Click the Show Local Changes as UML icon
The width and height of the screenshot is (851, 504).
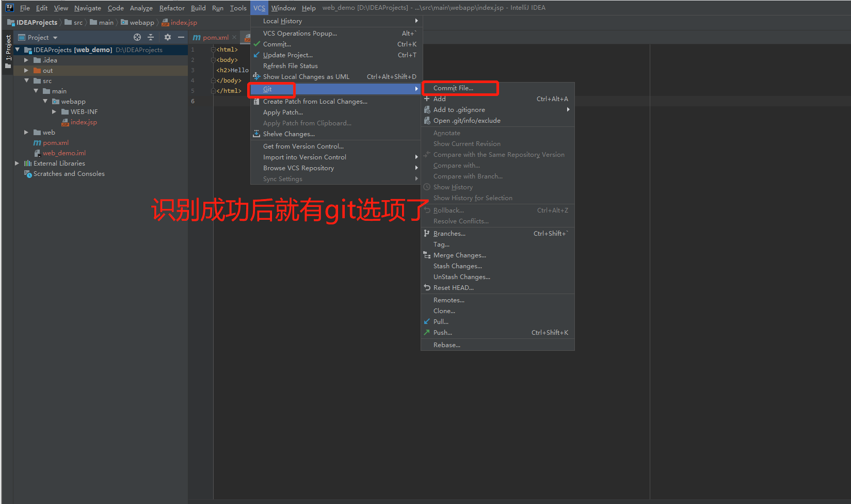click(x=256, y=76)
